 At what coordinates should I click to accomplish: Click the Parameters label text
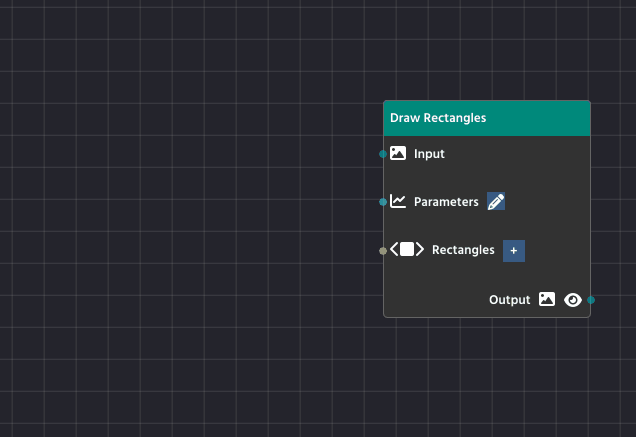click(x=446, y=202)
